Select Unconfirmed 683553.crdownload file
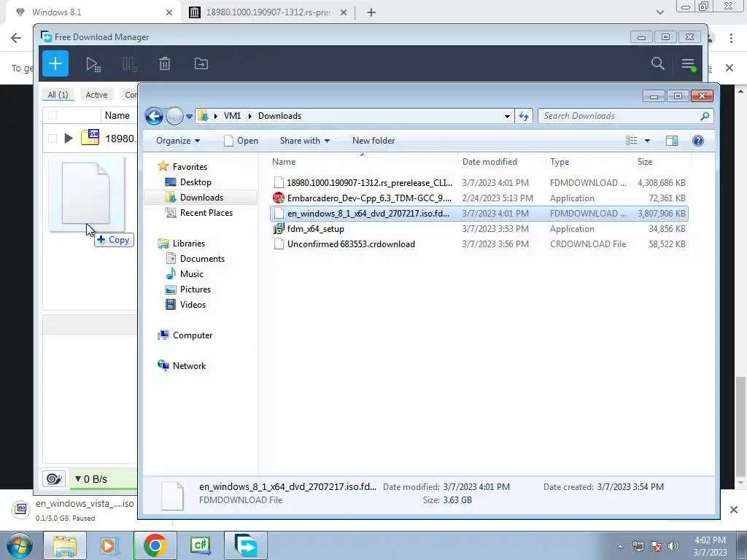This screenshot has width=747, height=560. click(x=479, y=244)
